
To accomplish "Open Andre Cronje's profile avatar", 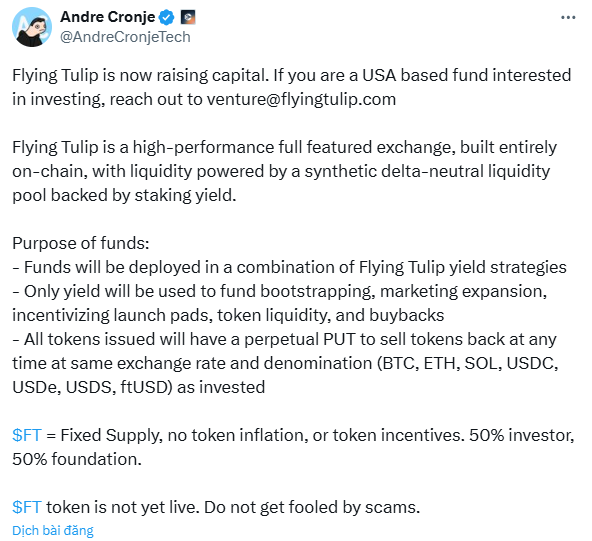I will click(32, 27).
